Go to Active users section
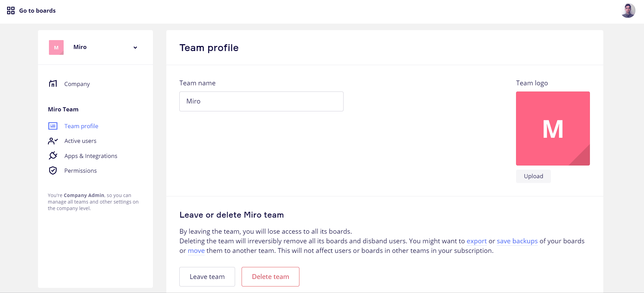Image resolution: width=644 pixels, height=293 pixels. tap(80, 141)
